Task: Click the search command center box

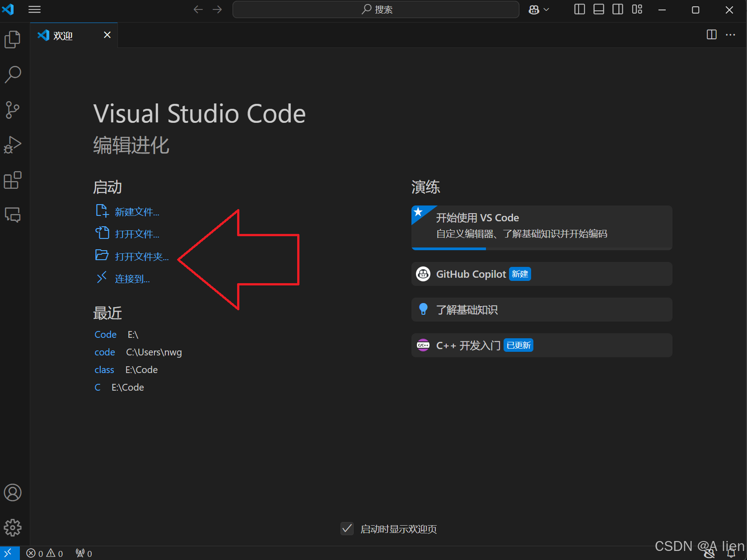Action: (376, 9)
